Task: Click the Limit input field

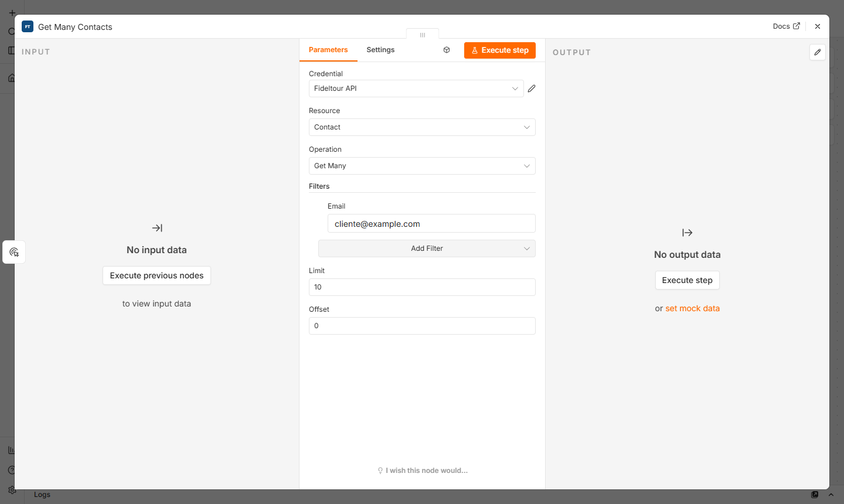Action: (422, 287)
